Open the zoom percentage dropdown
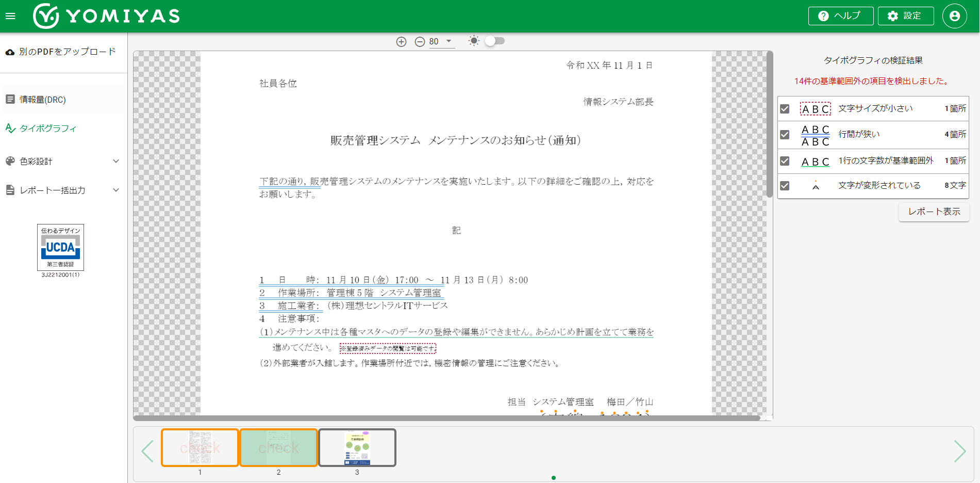The width and height of the screenshot is (980, 483). coord(449,41)
